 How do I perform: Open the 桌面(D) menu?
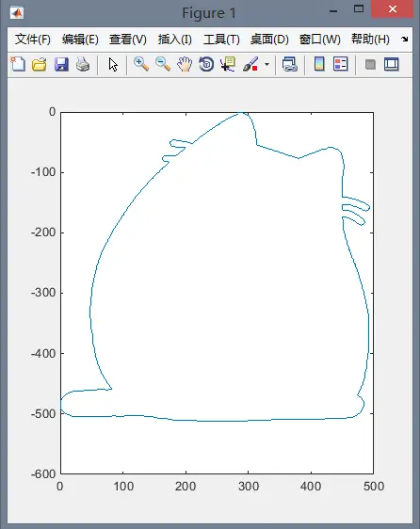(269, 40)
